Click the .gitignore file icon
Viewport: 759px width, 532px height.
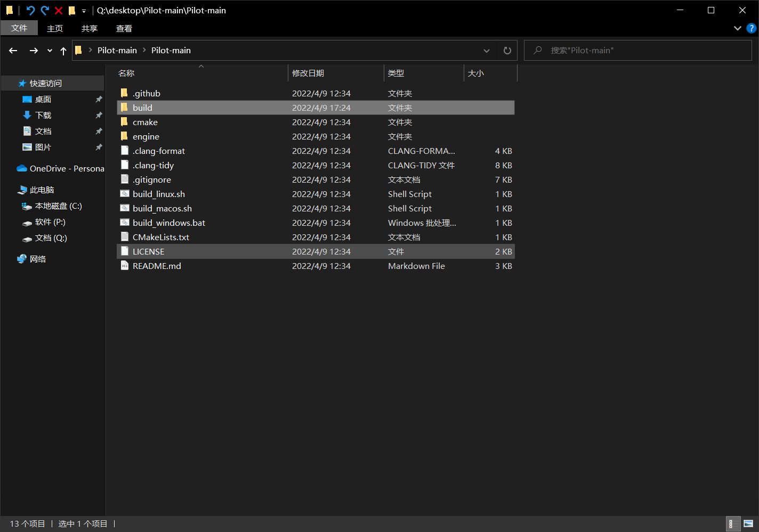click(125, 179)
